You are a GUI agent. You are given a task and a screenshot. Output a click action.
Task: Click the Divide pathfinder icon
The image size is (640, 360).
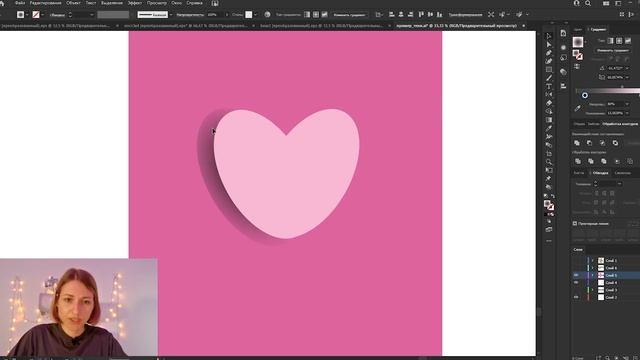point(578,161)
